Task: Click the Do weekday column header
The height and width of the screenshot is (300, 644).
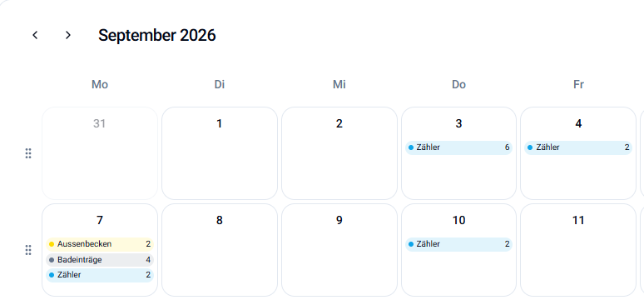Action: pyautogui.click(x=458, y=84)
